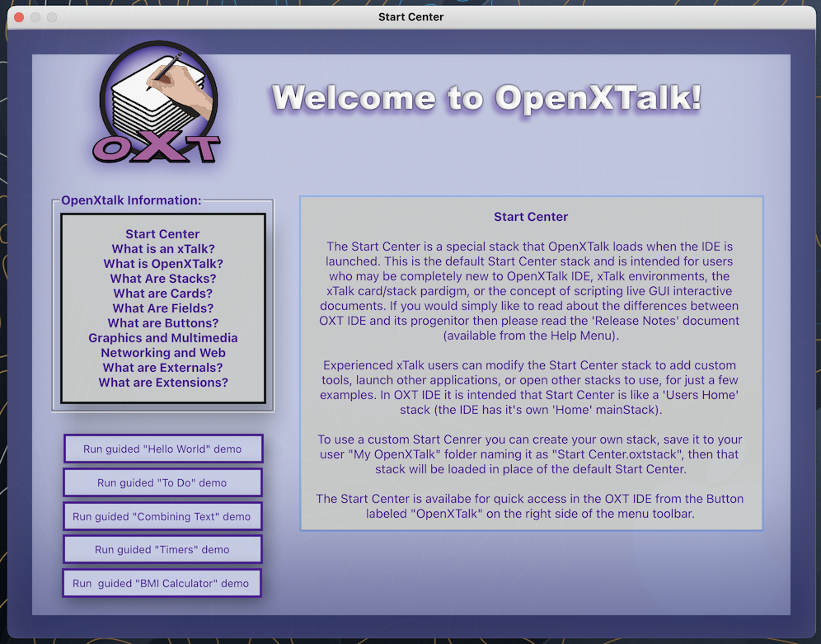Show the "What are Cards?" topic
This screenshot has height=644, width=821.
(163, 294)
